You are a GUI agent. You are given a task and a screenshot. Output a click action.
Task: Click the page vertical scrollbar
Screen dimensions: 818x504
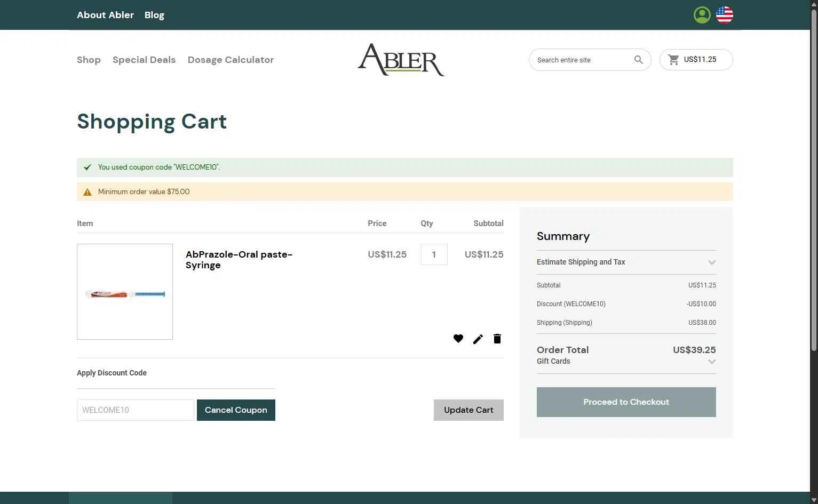coord(814,181)
